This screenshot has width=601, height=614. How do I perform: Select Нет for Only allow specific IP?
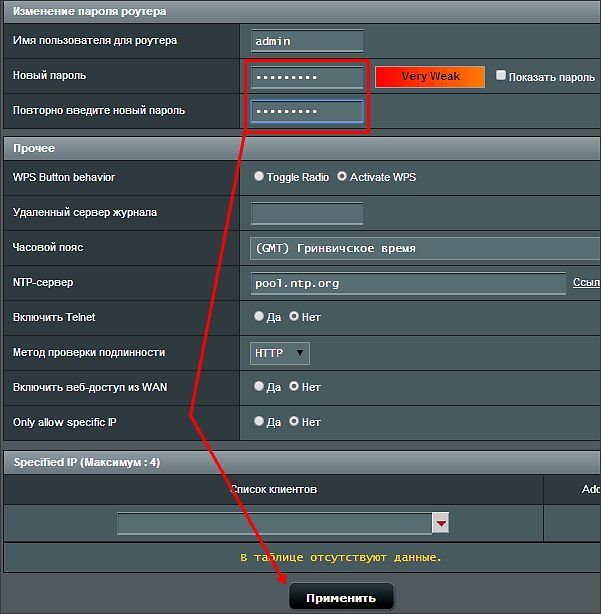point(294,421)
